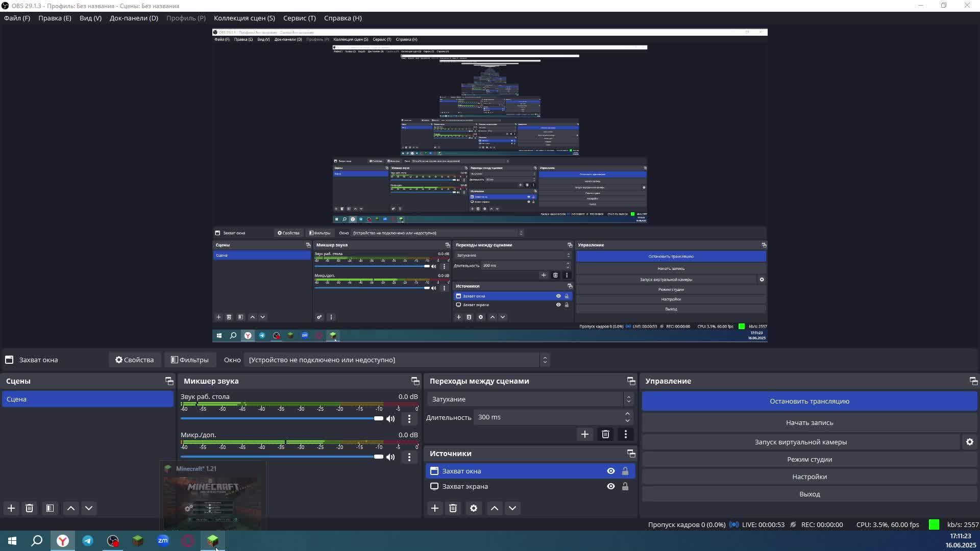This screenshot has height=551, width=980.
Task: Delete selected source with trash icon
Action: 453,508
